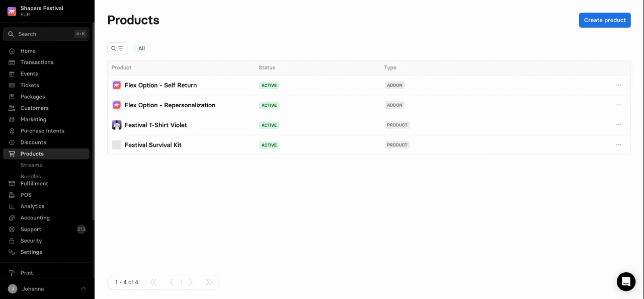The width and height of the screenshot is (644, 299).
Task: Open Streams submenu under Products
Action: 31,165
